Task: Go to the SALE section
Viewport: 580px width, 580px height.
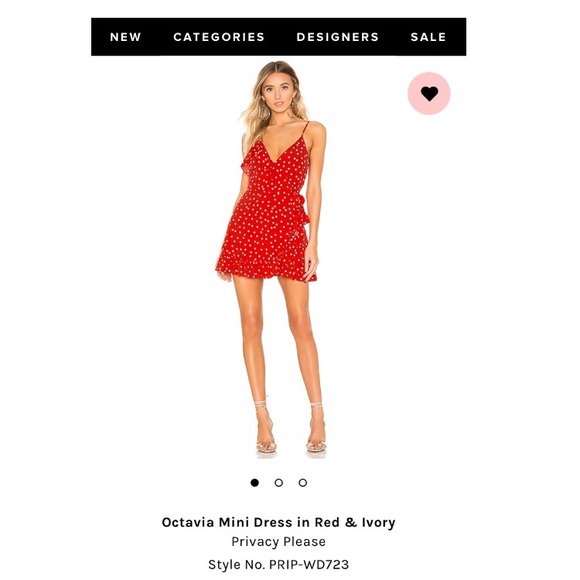Action: point(428,37)
